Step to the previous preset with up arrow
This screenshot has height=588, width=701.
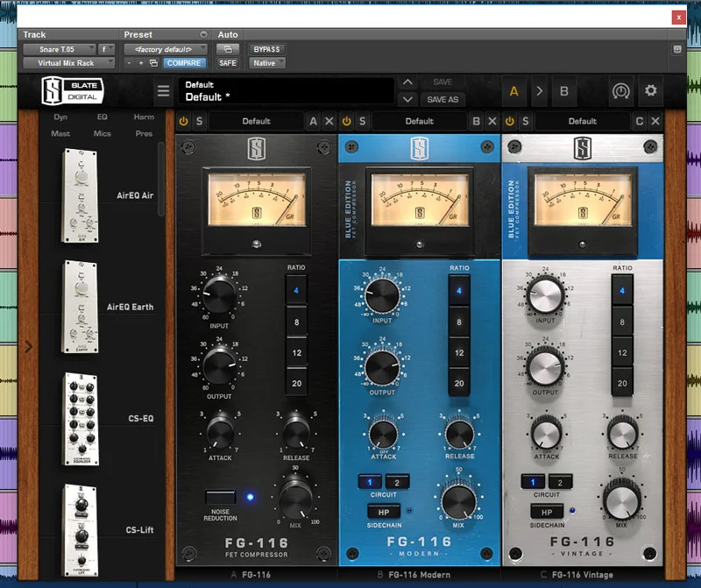click(407, 82)
